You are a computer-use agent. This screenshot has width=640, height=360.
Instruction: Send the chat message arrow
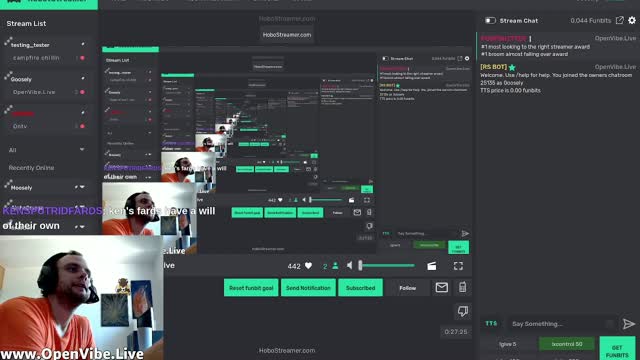(629, 324)
